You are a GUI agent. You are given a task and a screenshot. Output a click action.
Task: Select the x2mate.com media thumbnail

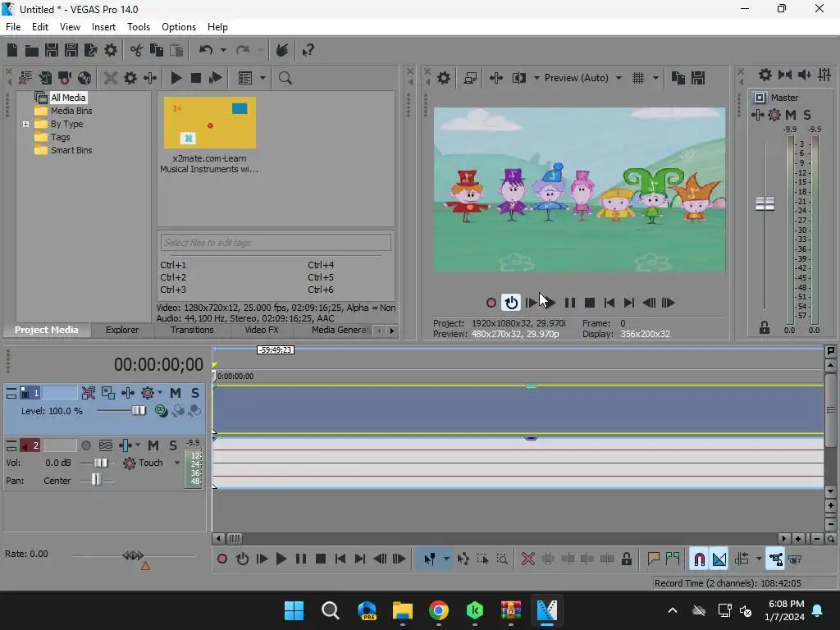click(209, 123)
